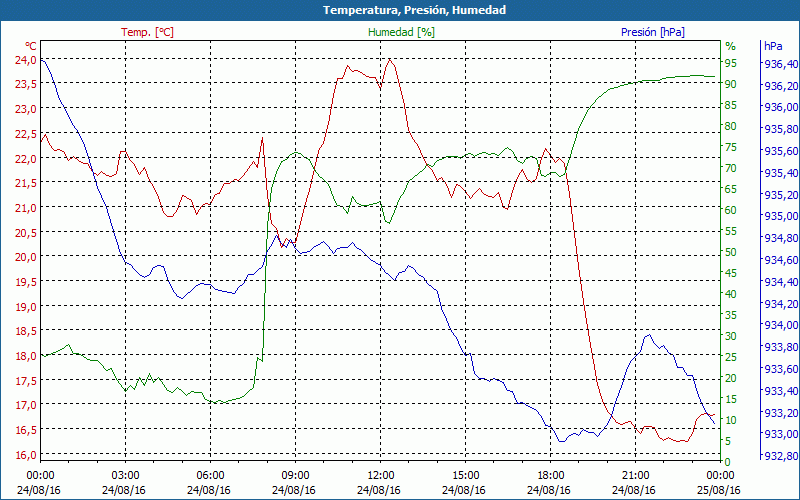Click the 16,5 temperature axis value
Image resolution: width=800 pixels, height=500 pixels.
[x=26, y=430]
